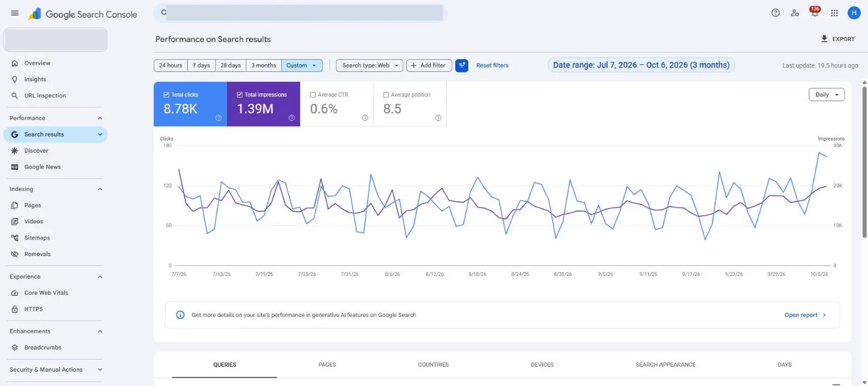Enable the Average CTR checkbox
This screenshot has width=868, height=386.
[x=313, y=95]
